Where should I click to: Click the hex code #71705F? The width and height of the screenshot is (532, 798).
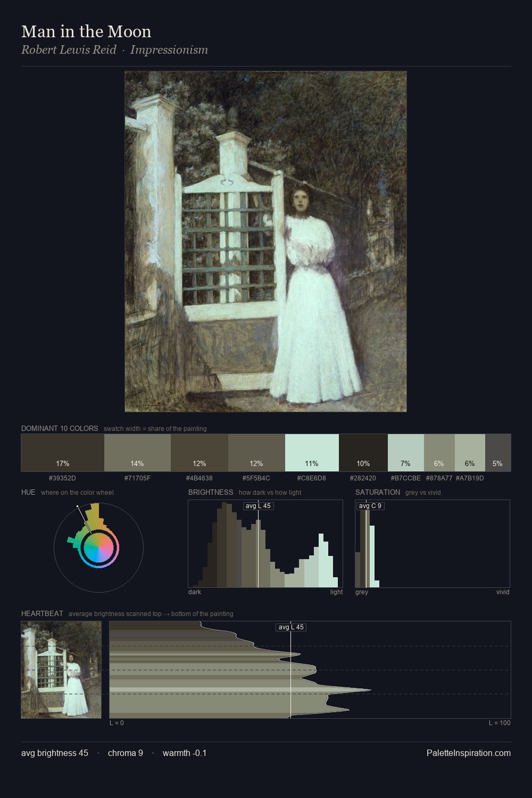pos(137,478)
